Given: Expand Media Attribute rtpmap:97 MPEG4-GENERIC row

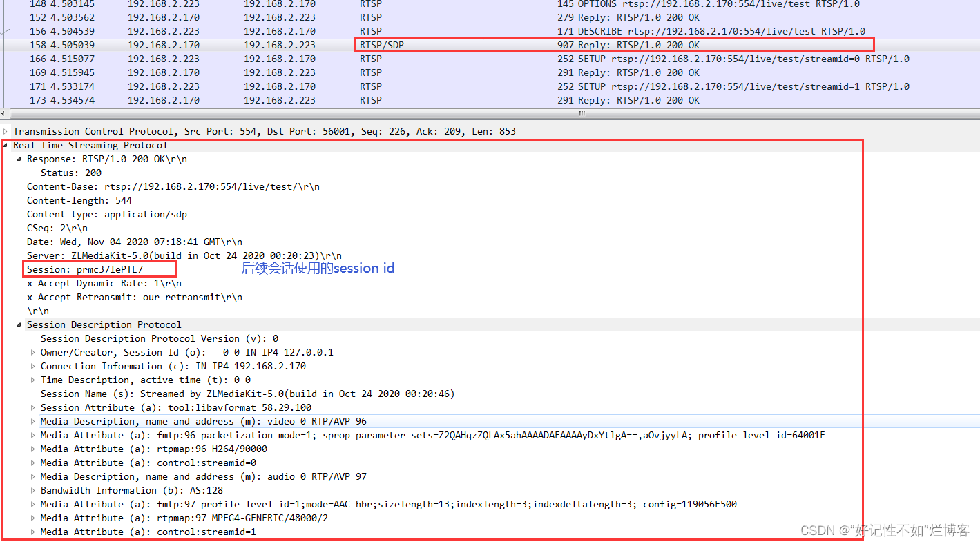Looking at the screenshot, I should click(x=33, y=518).
